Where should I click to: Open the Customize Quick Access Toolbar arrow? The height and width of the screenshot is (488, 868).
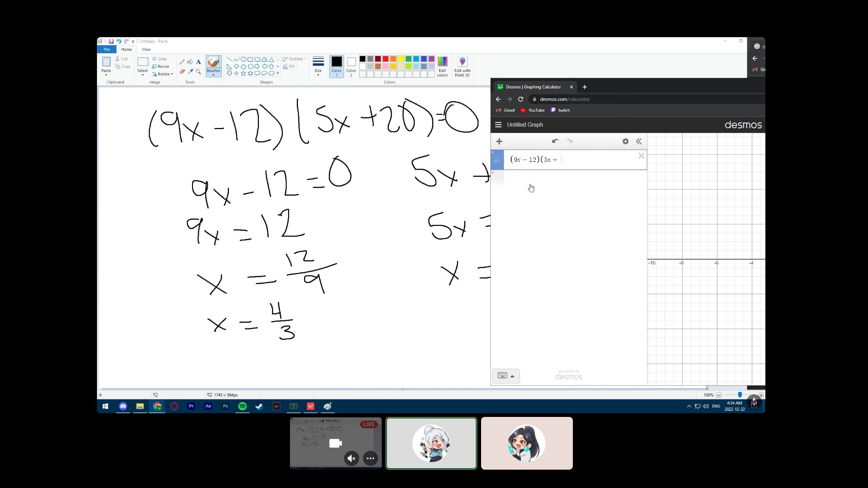coord(133,41)
